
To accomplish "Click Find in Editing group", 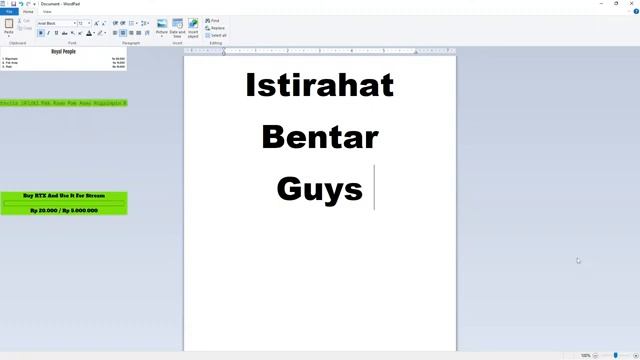I will pos(212,21).
